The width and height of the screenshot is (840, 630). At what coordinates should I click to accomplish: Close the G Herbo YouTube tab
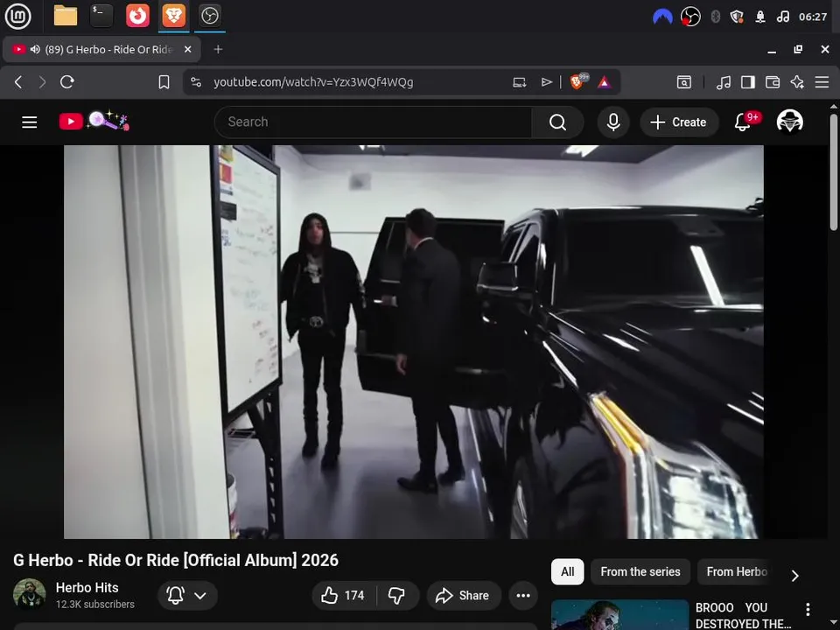tap(187, 49)
